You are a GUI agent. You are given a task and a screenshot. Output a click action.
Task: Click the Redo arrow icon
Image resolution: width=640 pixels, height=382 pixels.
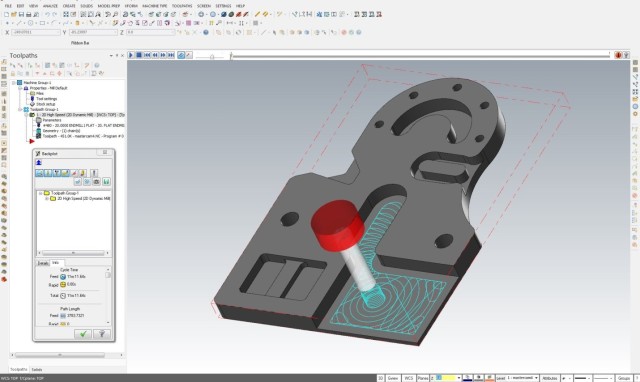[x=55, y=14]
